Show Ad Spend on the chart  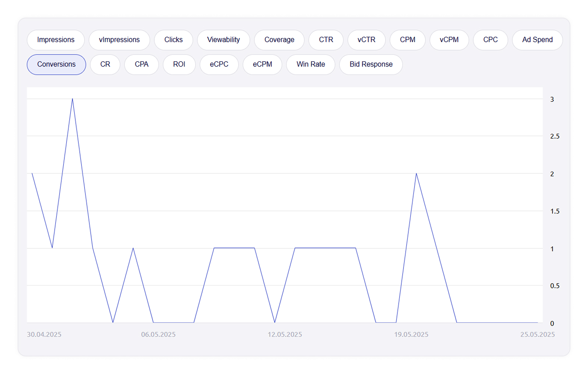pyautogui.click(x=537, y=40)
